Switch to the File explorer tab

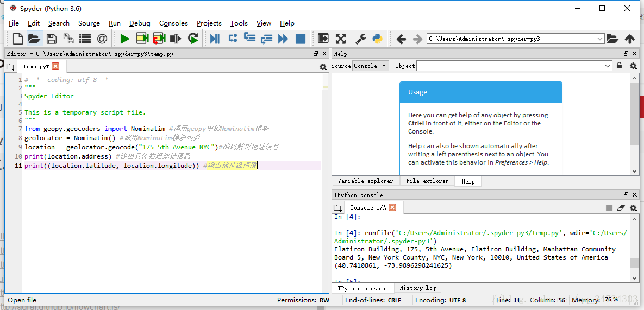coord(427,181)
